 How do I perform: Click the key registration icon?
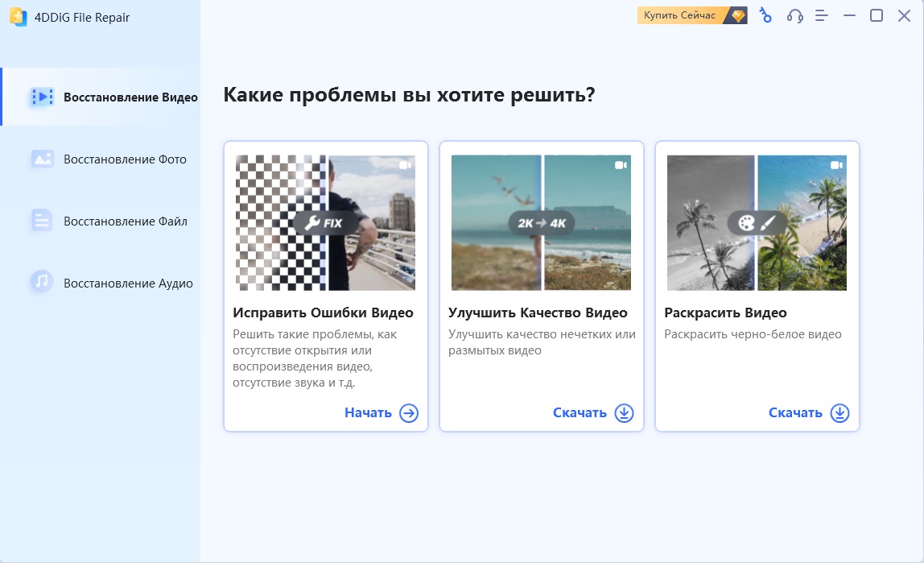[765, 15]
